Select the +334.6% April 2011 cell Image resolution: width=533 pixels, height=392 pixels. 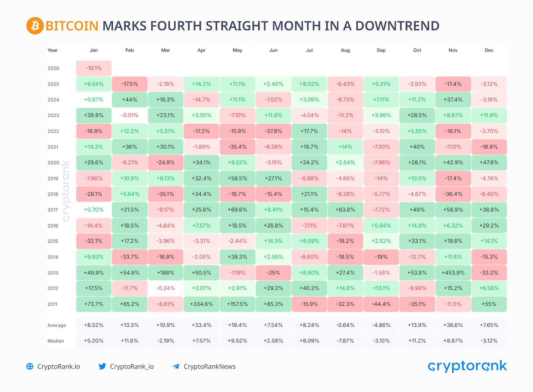click(202, 304)
